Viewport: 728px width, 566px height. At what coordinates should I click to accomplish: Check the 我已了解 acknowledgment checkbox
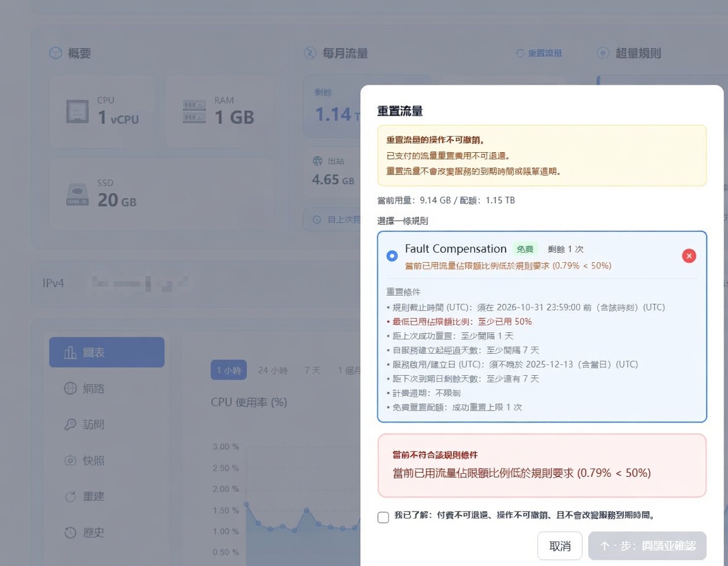[x=383, y=517]
